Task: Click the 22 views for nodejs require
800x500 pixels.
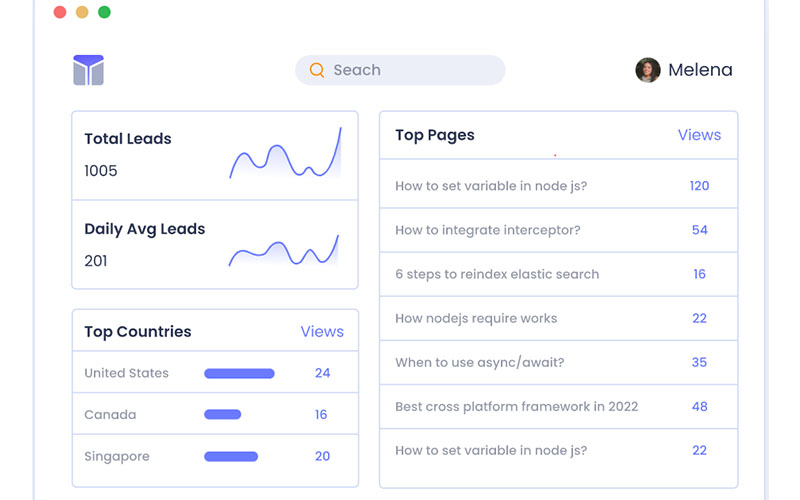Action: tap(699, 318)
